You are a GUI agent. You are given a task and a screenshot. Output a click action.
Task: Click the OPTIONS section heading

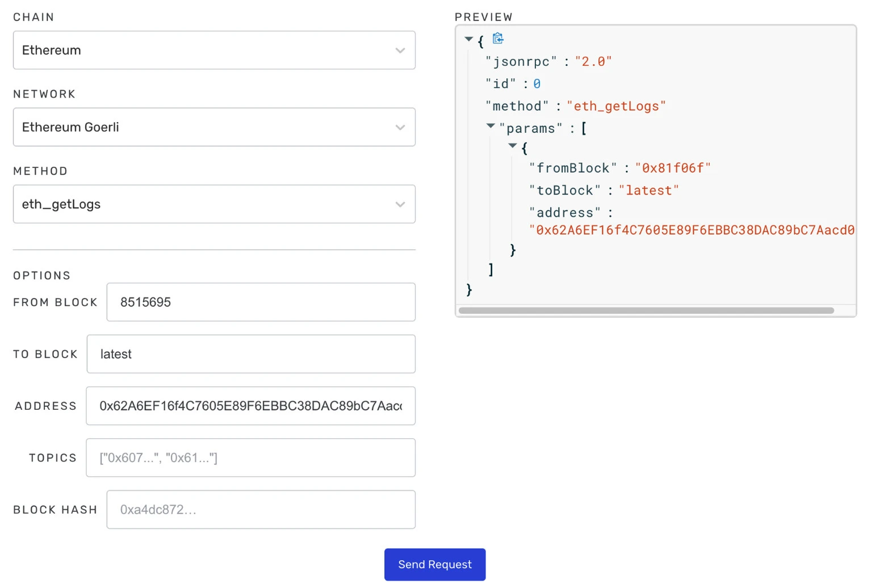[42, 275]
